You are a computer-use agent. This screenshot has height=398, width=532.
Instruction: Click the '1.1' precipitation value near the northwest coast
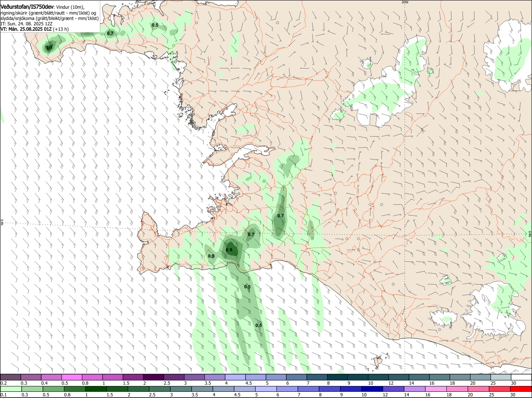(x=49, y=48)
